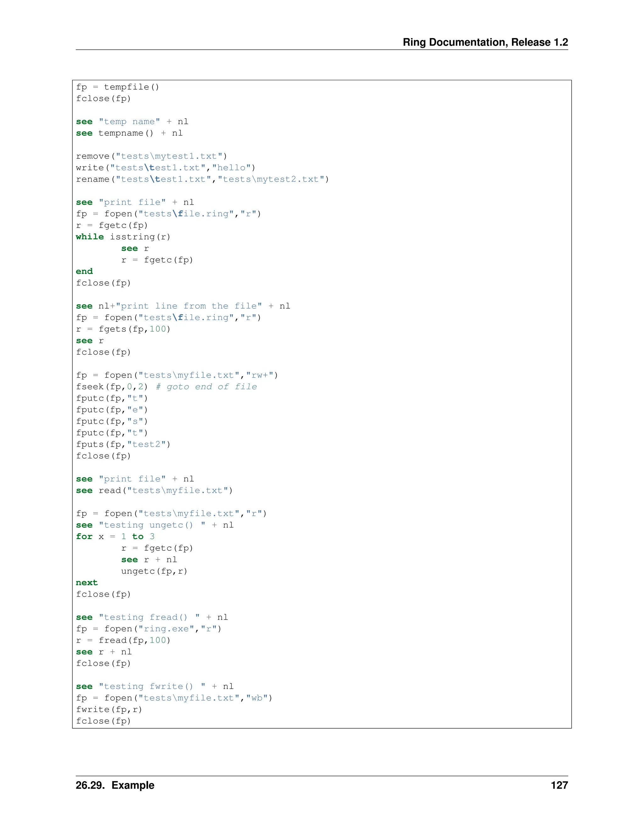Click the 'next' keyword line
This screenshot has height=833, width=644.
pyautogui.click(x=86, y=582)
